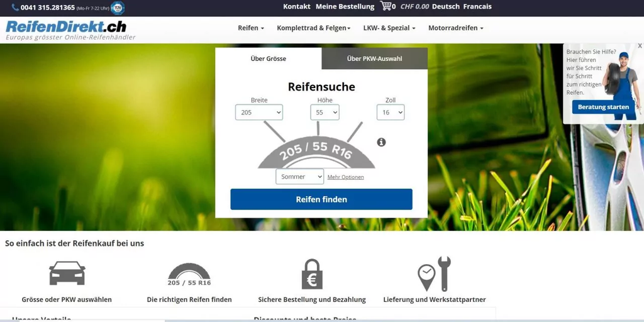Viewport: 644px width, 322px height.
Task: Start consultation with Beratung starten
Action: 603,107
